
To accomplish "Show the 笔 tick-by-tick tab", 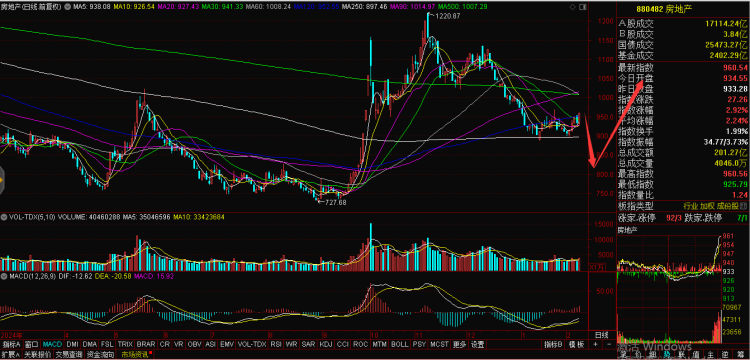I will pyautogui.click(x=624, y=355).
